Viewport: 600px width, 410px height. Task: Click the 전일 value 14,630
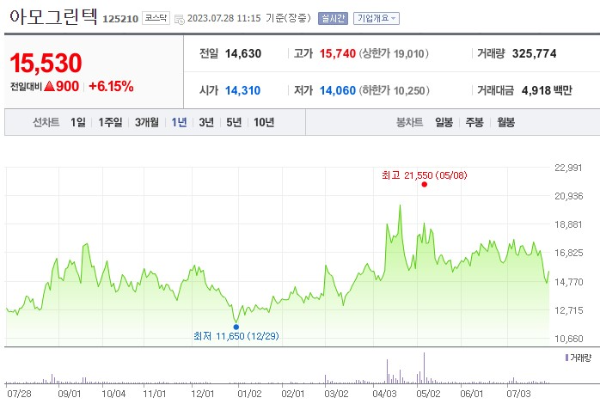click(x=243, y=54)
